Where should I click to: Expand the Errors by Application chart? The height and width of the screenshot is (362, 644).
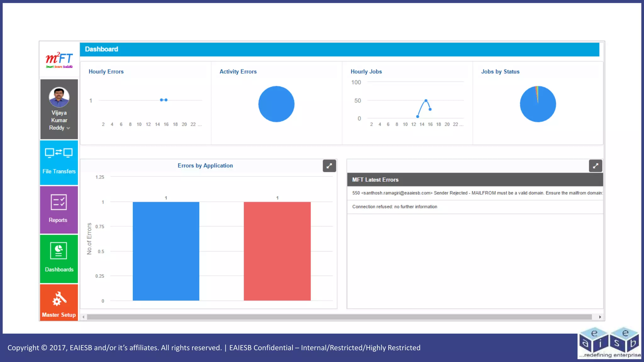[329, 166]
